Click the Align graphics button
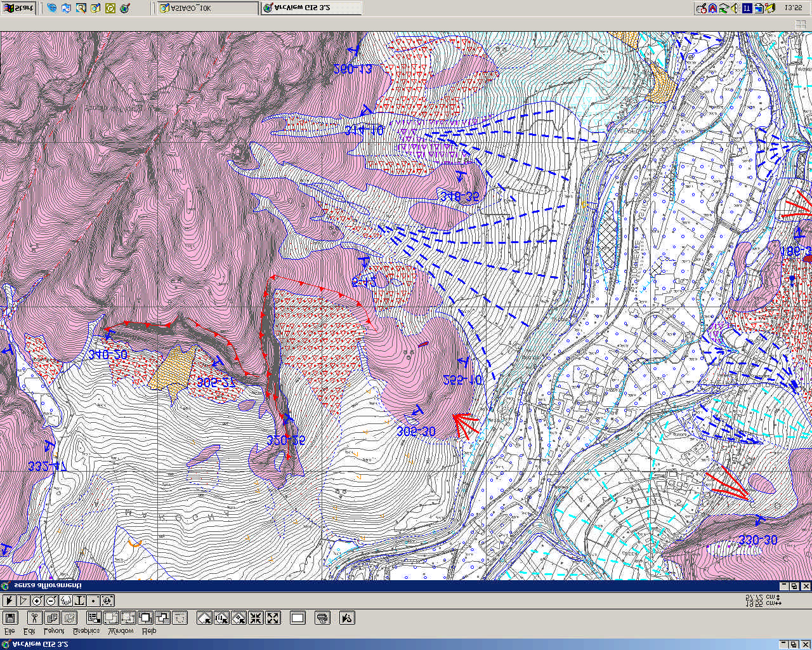The image size is (812, 650). click(x=180, y=618)
